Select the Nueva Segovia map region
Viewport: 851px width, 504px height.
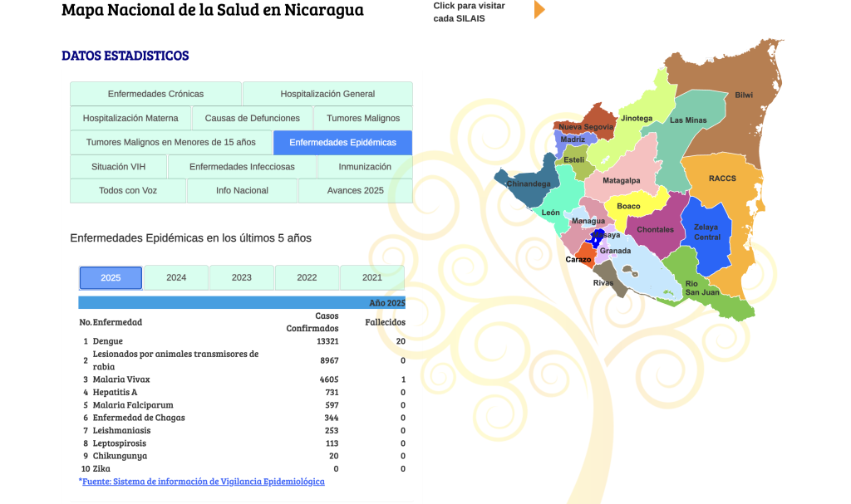(586, 127)
